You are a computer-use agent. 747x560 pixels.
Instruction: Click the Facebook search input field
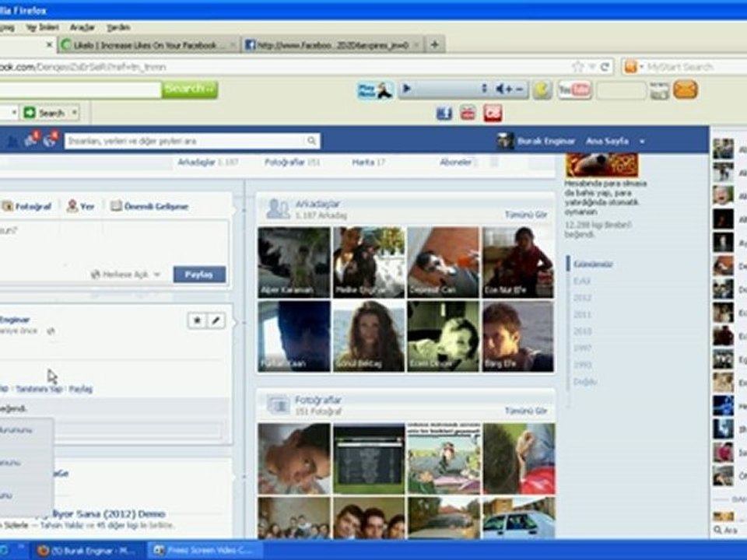(x=185, y=141)
